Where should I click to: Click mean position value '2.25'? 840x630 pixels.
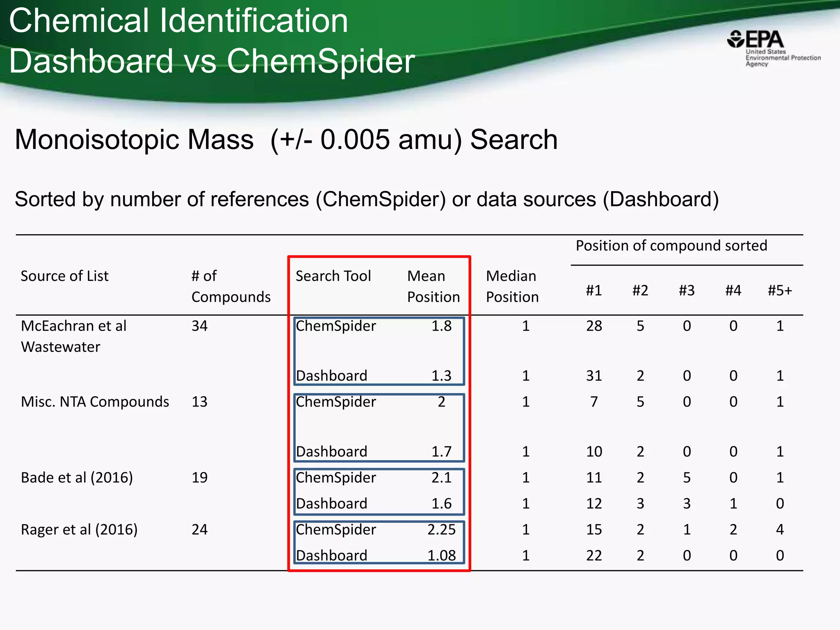(441, 530)
